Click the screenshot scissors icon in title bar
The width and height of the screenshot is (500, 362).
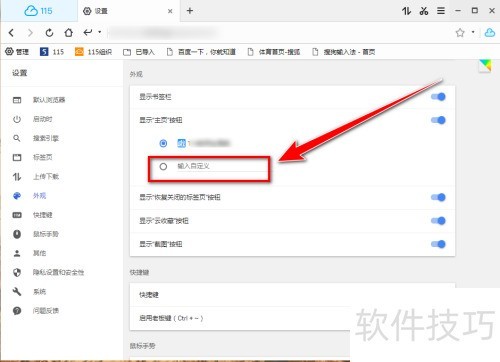(x=424, y=11)
